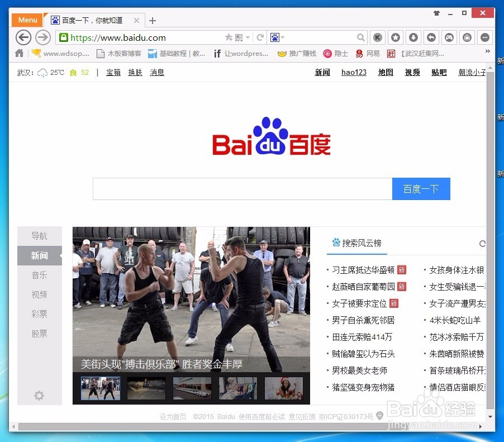Select the 百度一下,你就知道 tab

point(92,21)
